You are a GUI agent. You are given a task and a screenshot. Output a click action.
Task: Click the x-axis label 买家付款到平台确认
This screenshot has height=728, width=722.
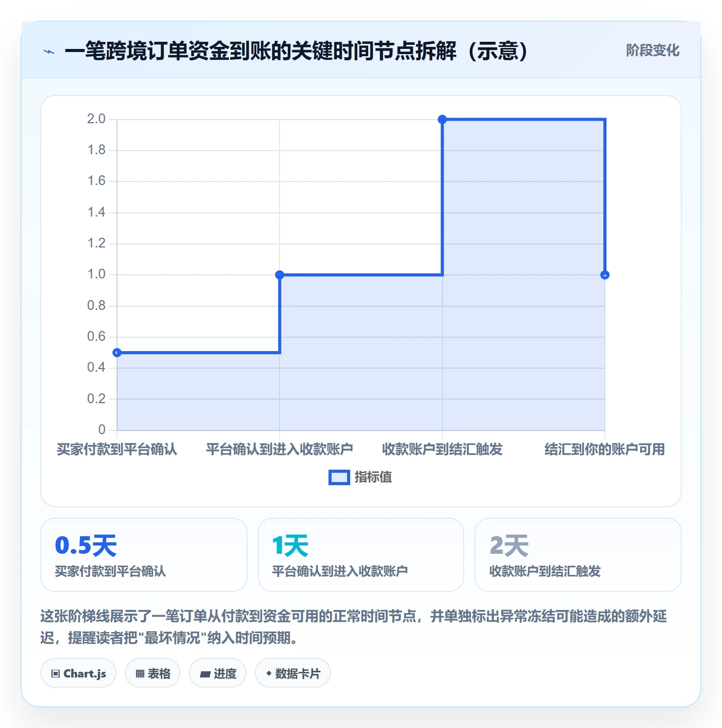(x=117, y=449)
